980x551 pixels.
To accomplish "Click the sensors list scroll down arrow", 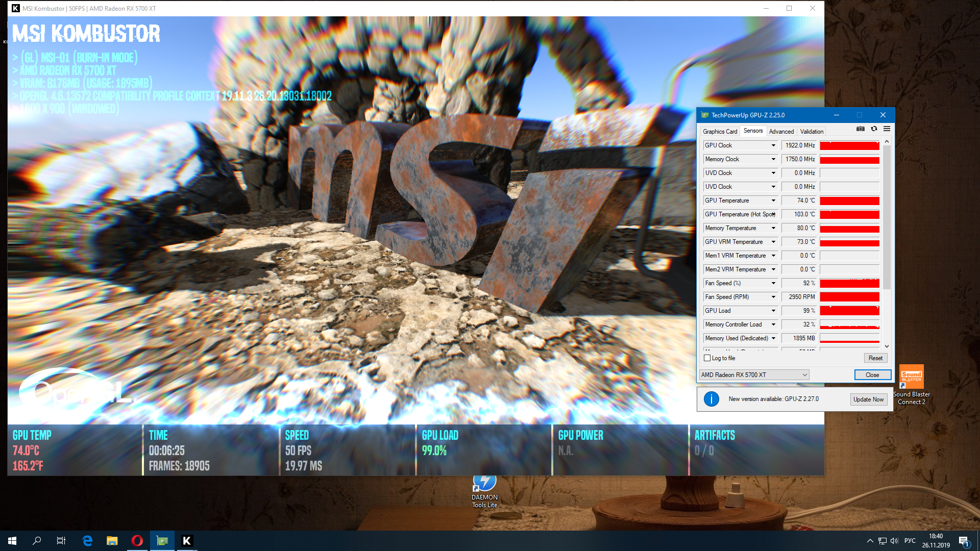I will click(x=887, y=346).
